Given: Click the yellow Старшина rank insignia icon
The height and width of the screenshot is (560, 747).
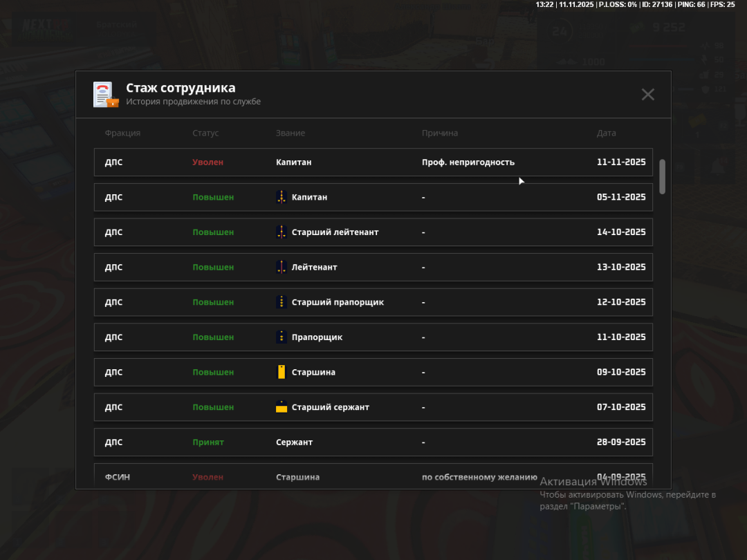Looking at the screenshot, I should 281,372.
